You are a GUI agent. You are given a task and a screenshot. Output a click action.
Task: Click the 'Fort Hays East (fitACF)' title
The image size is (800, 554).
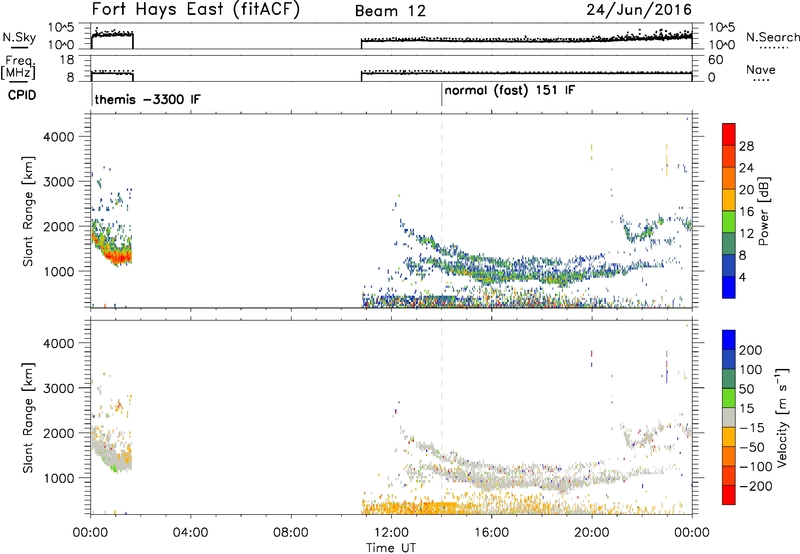pos(195,9)
